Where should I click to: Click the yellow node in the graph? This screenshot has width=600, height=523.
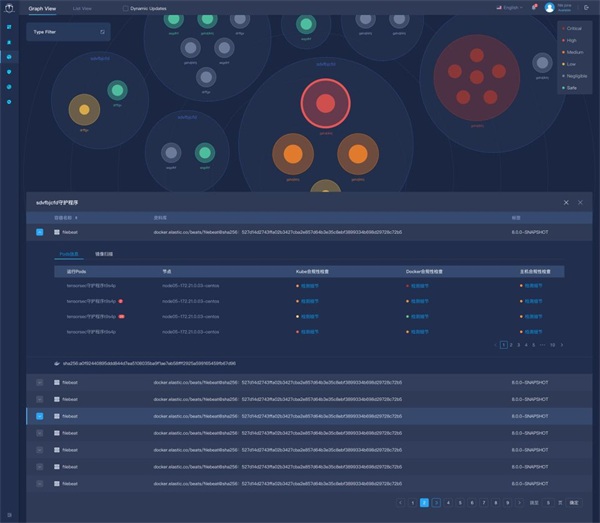pos(84,109)
